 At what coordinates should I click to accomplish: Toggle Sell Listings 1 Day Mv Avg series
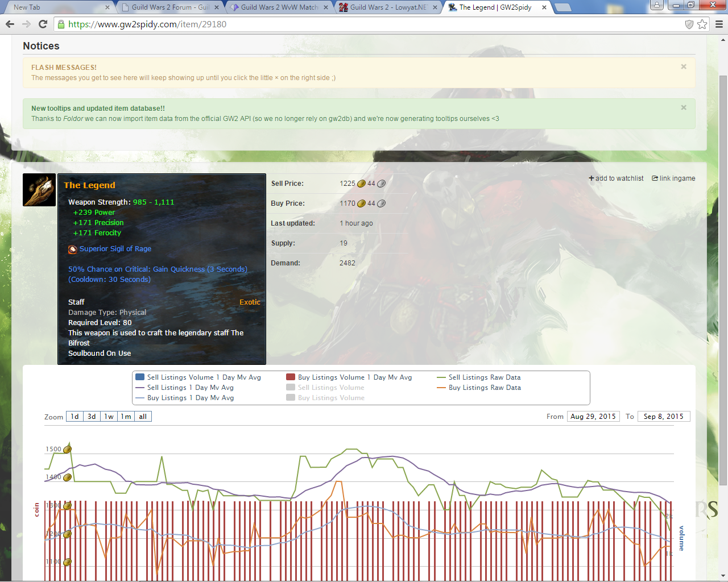pos(184,388)
